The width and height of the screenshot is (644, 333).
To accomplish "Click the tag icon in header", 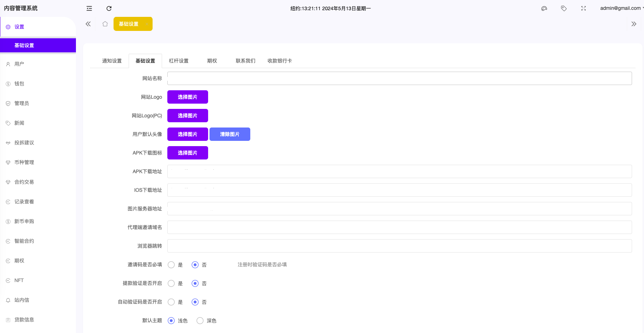I will pyautogui.click(x=564, y=8).
